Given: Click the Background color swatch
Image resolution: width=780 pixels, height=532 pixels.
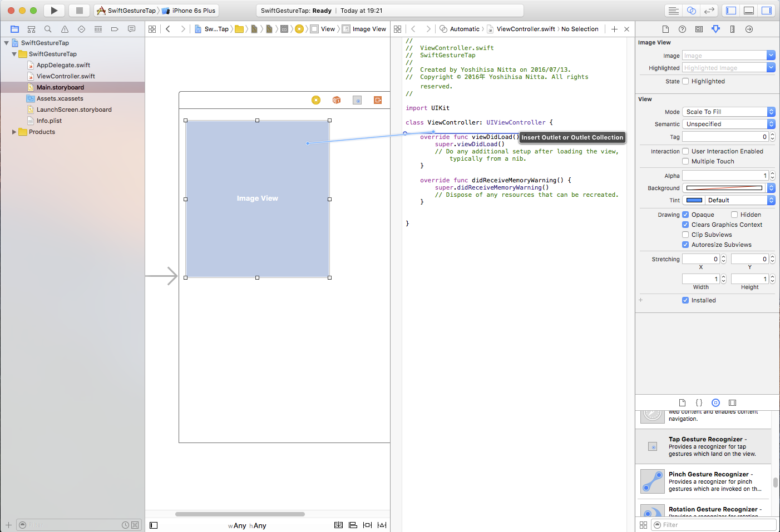Looking at the screenshot, I should [724, 188].
